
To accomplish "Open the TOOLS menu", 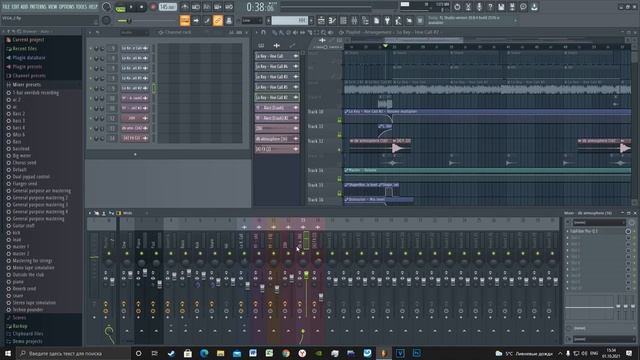I will click(82, 7).
